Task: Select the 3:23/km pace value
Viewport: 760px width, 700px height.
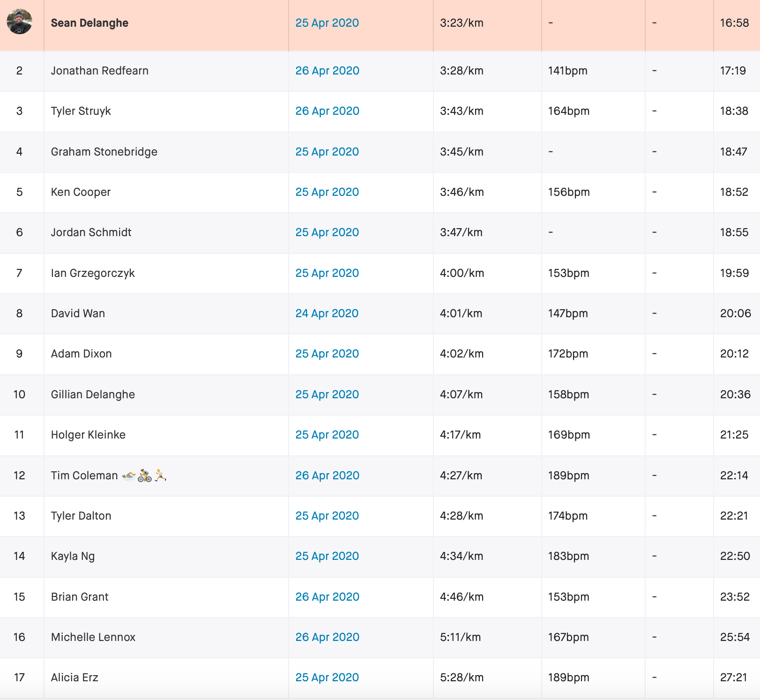Action: click(462, 23)
